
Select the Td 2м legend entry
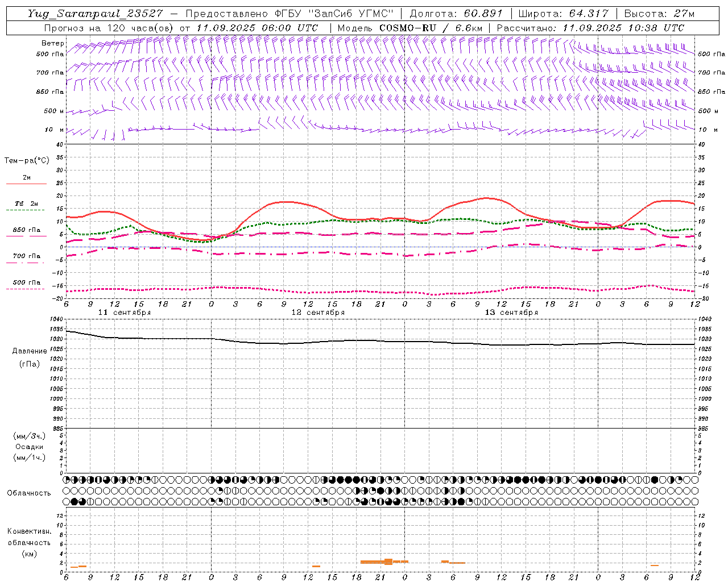pyautogui.click(x=27, y=203)
